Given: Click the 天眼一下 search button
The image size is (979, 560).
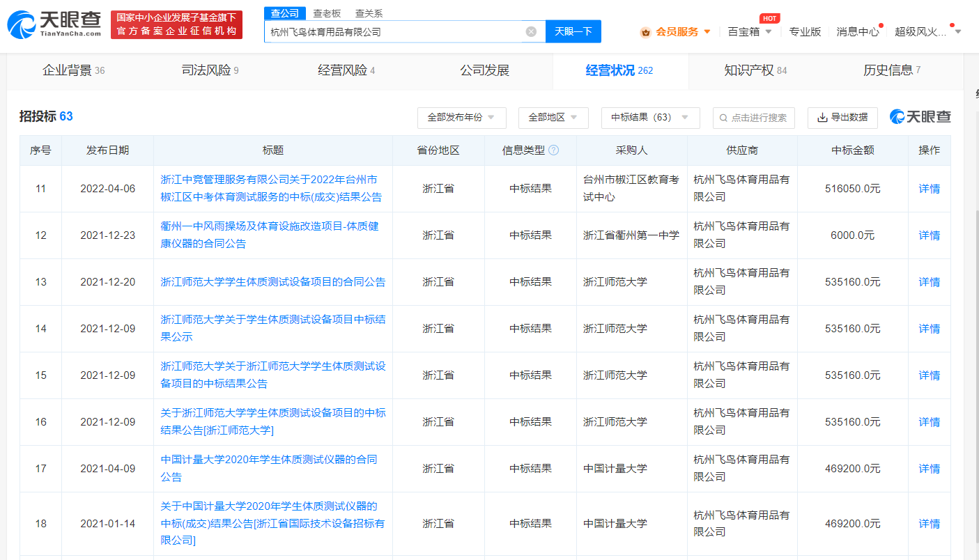Looking at the screenshot, I should [x=573, y=31].
